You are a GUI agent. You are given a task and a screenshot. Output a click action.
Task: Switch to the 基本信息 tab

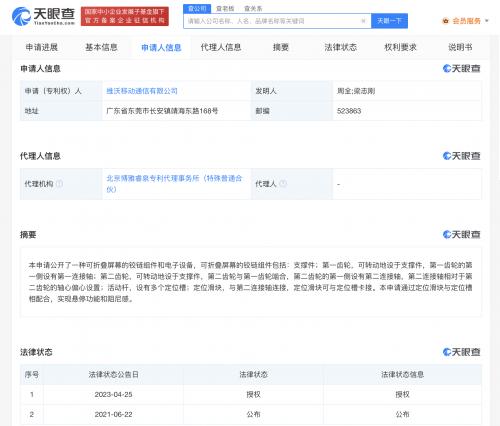(x=101, y=47)
